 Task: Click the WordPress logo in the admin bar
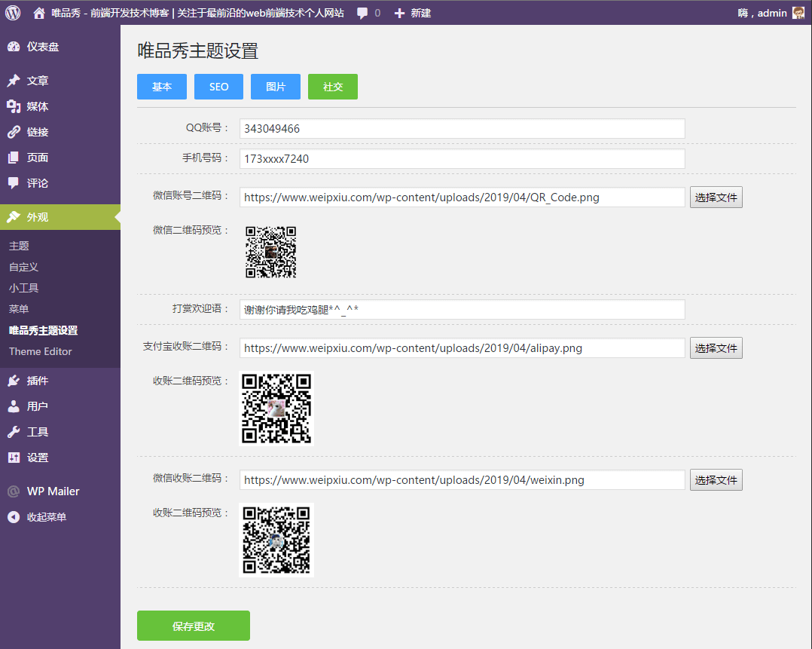tap(11, 12)
